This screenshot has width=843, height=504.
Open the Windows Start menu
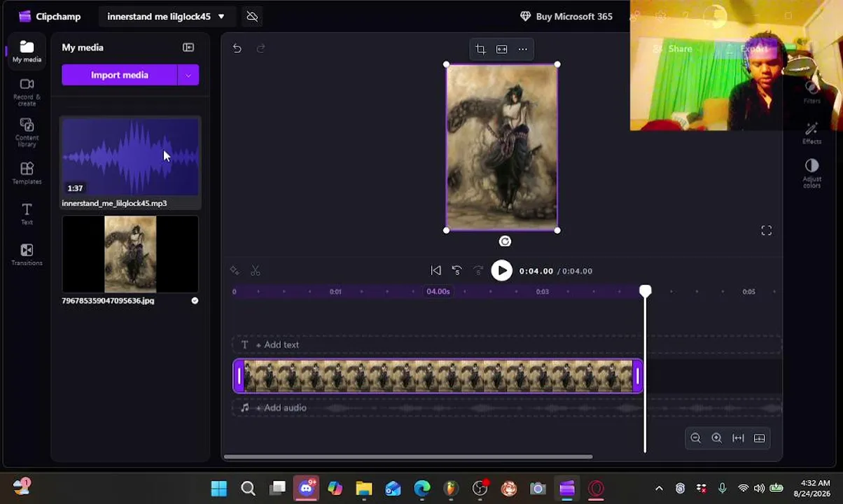[x=218, y=488]
